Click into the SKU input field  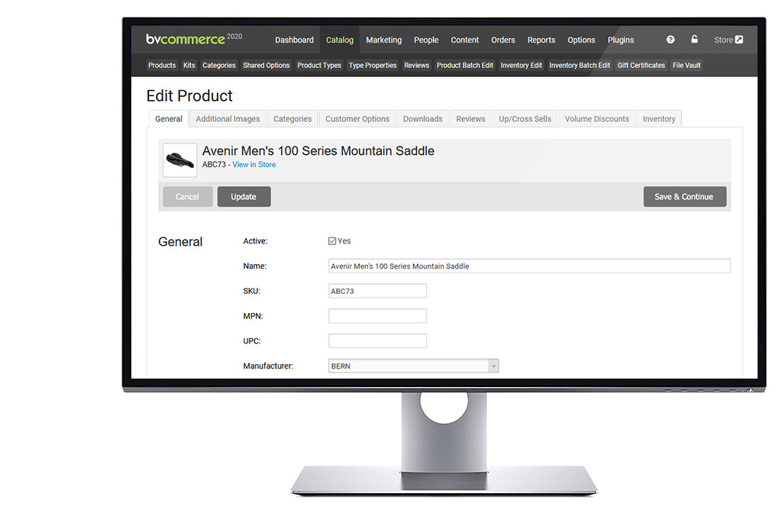click(377, 291)
